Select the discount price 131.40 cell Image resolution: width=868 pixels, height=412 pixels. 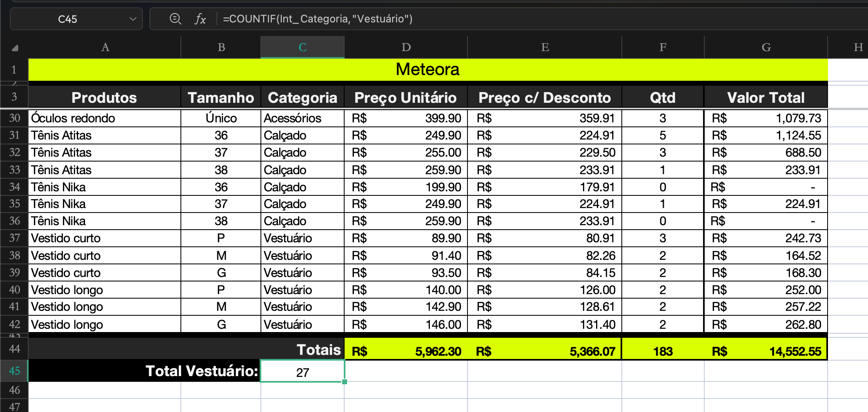(x=545, y=324)
